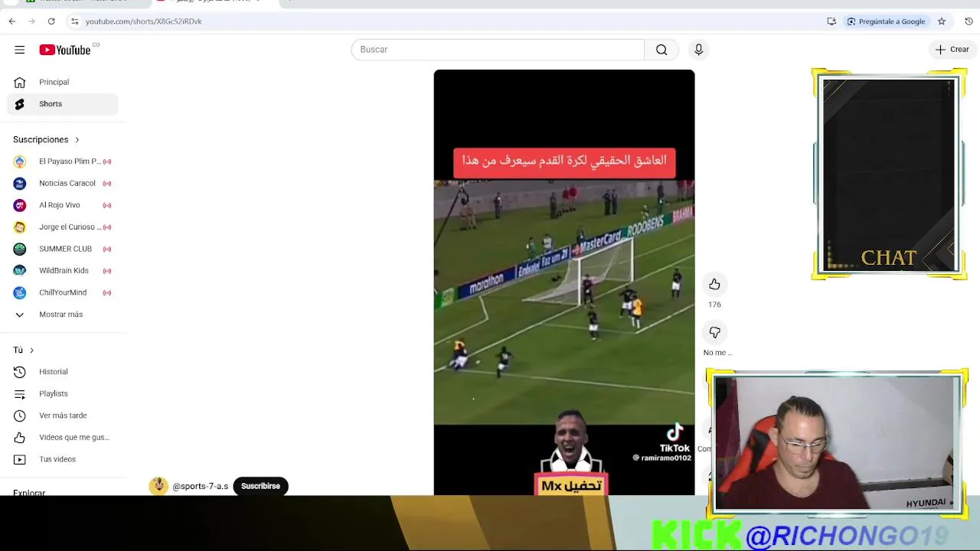
Task: Open SUMMER CLUB channel avatar
Action: tap(20, 249)
